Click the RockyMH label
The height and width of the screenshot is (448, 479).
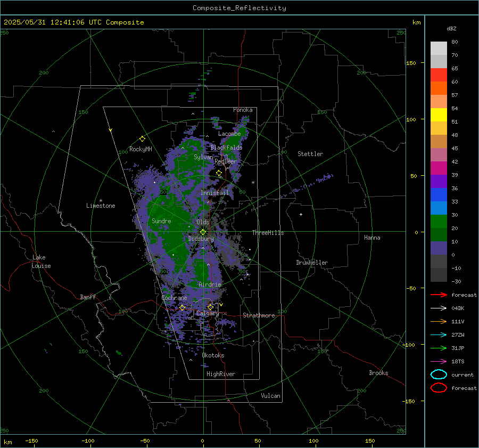coord(141,149)
